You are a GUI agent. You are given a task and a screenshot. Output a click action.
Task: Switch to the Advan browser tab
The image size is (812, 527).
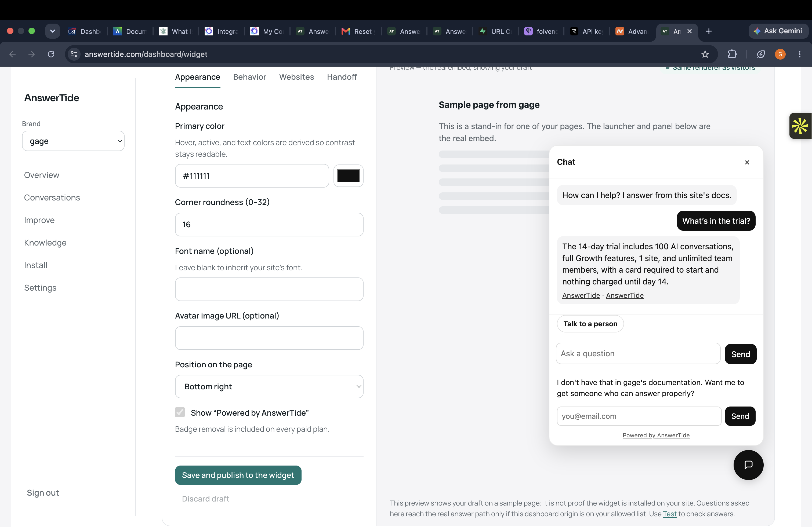(x=632, y=31)
